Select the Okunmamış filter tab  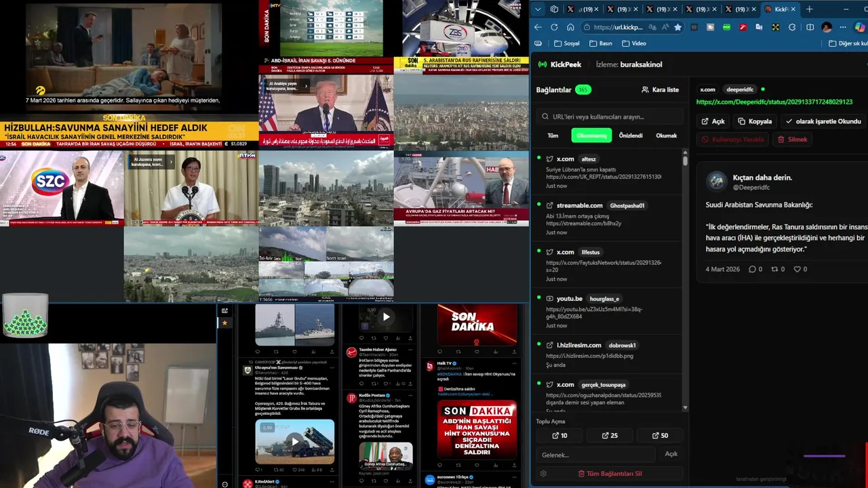coord(591,136)
